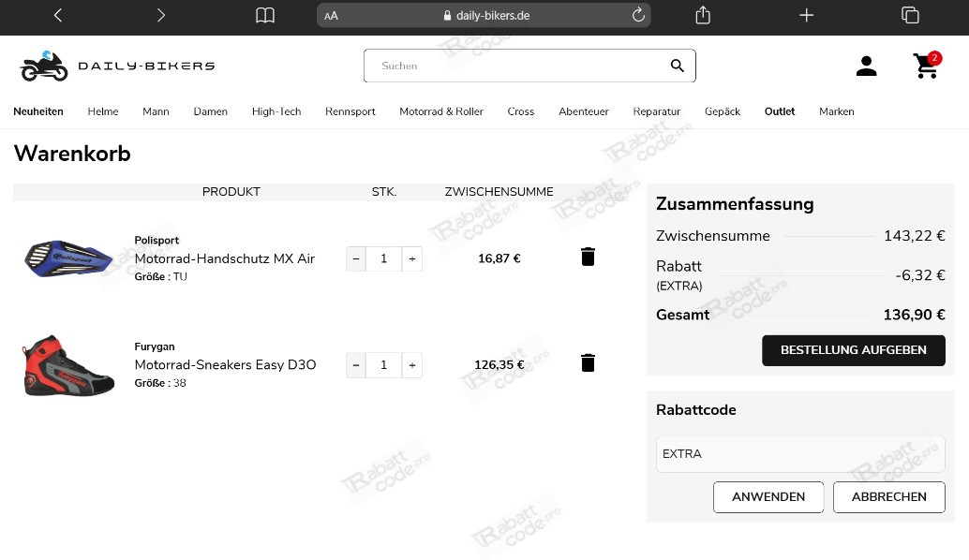
Task: Click the search magnifier icon
Action: click(x=677, y=66)
